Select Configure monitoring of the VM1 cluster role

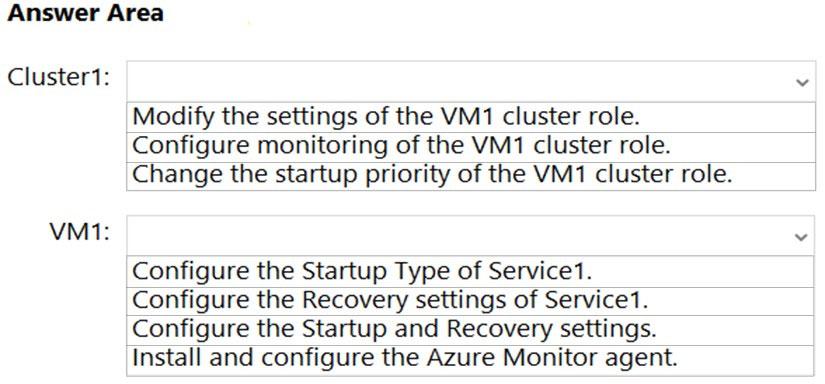pyautogui.click(x=471, y=147)
